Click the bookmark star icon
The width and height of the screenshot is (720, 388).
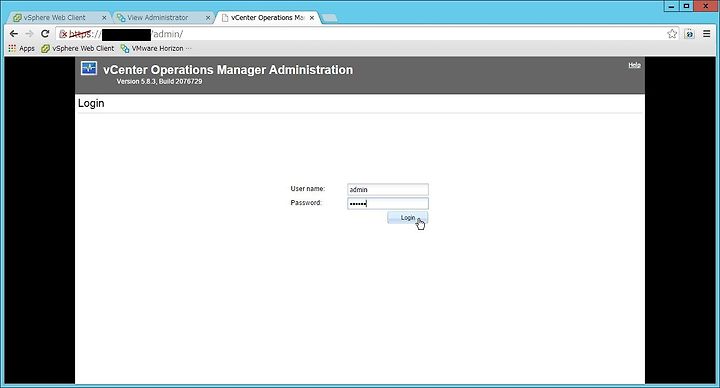tap(672, 34)
